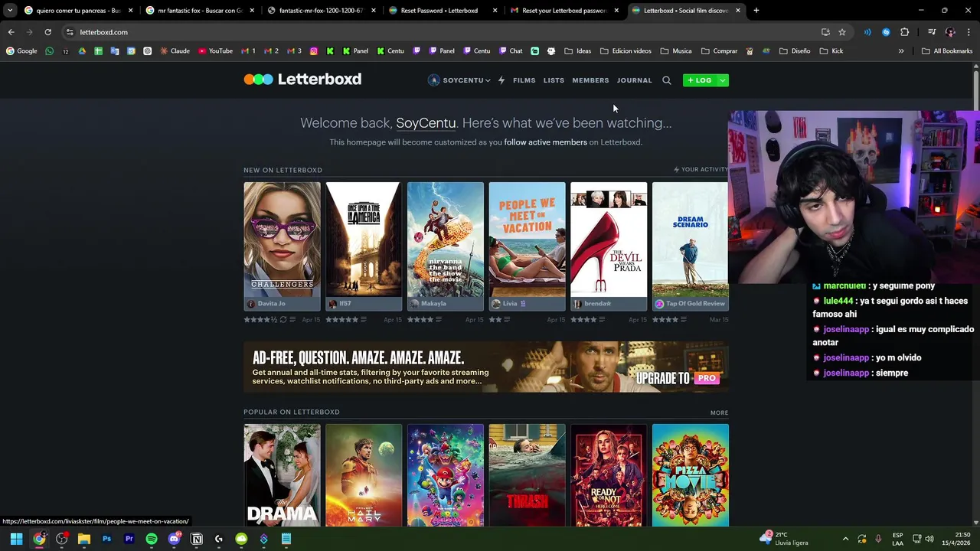
Task: Open the Comprar bookmarks folder
Action: tap(719, 51)
